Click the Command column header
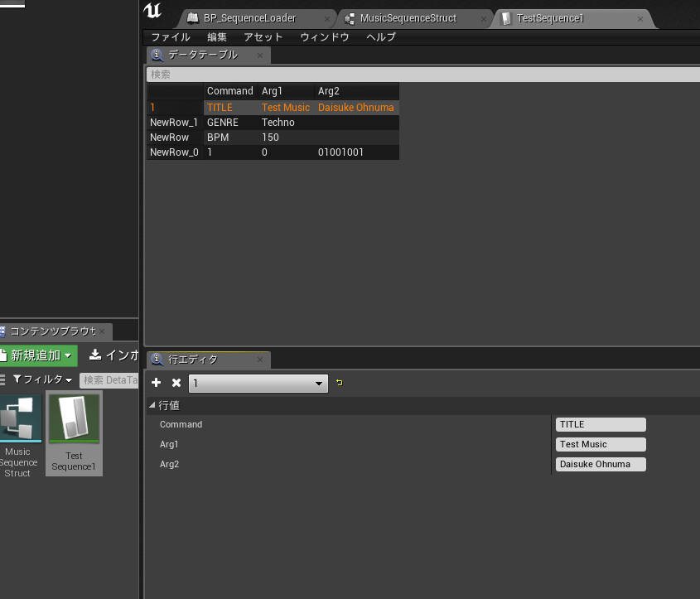Image resolution: width=700 pixels, height=599 pixels. tap(230, 91)
